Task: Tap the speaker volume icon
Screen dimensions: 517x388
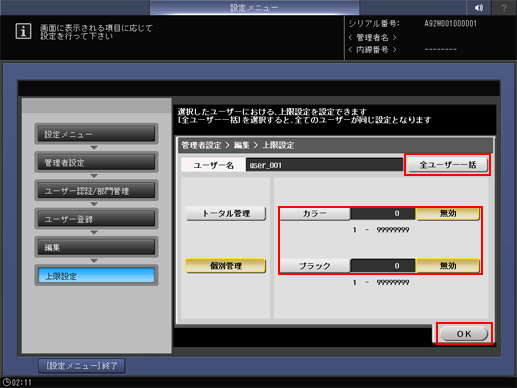Action: pyautogui.click(x=479, y=7)
